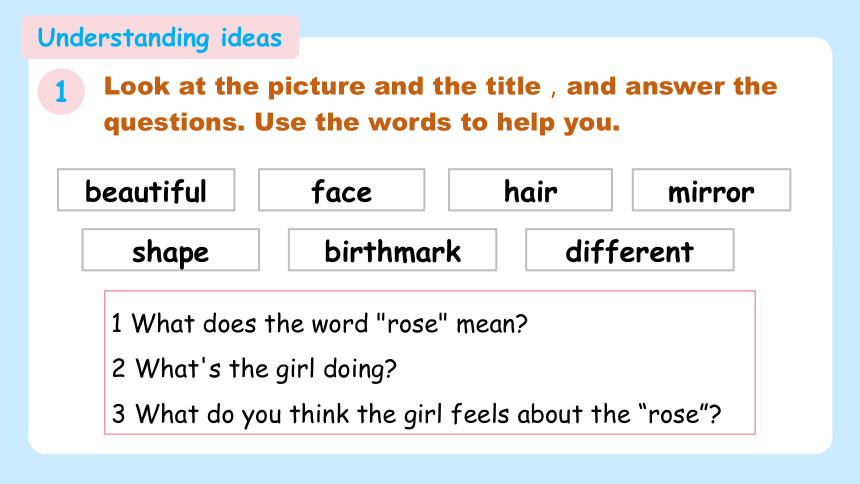Image resolution: width=860 pixels, height=484 pixels.
Task: Select the word box "face"
Action: point(341,190)
